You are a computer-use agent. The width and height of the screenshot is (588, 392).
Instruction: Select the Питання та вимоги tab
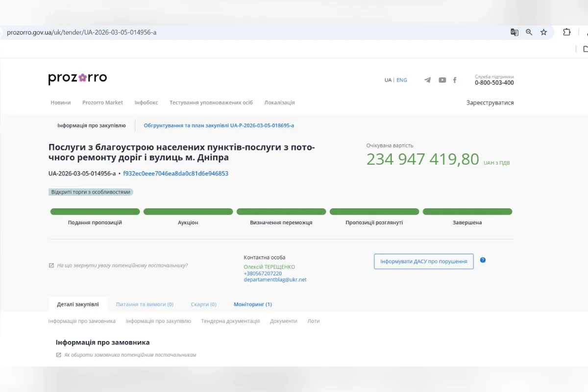click(145, 304)
